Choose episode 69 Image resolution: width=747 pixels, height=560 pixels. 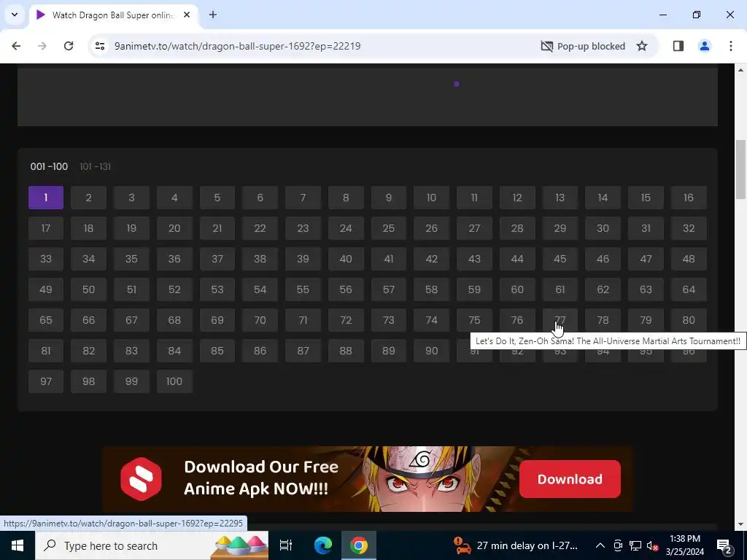217,320
